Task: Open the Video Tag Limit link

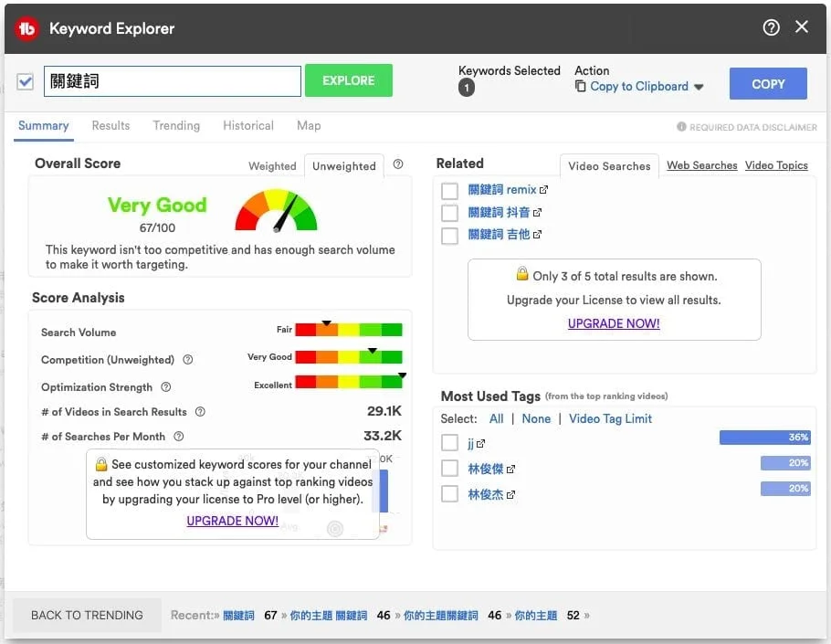Action: [x=610, y=418]
